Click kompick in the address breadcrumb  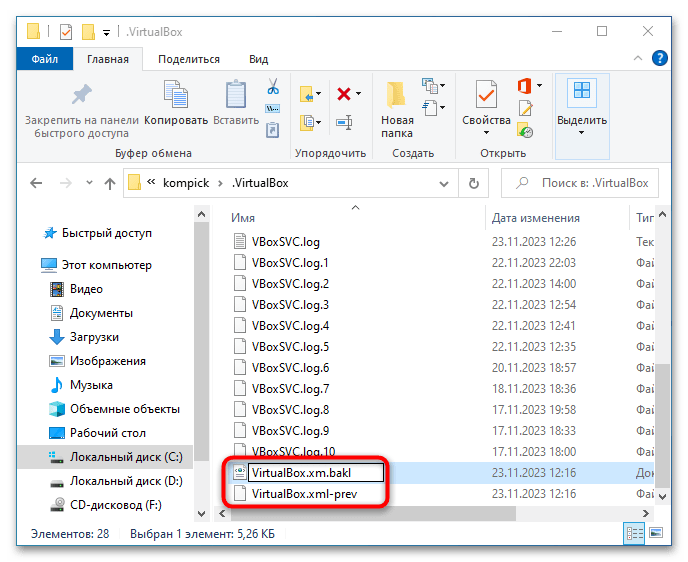[x=186, y=183]
